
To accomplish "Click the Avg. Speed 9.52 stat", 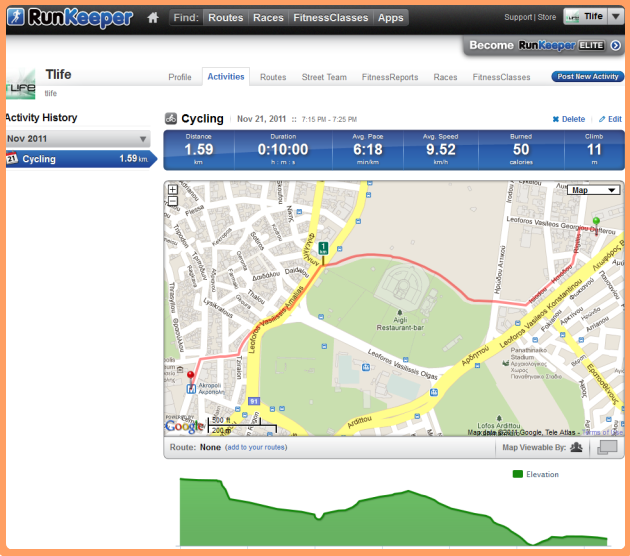I will [x=441, y=149].
